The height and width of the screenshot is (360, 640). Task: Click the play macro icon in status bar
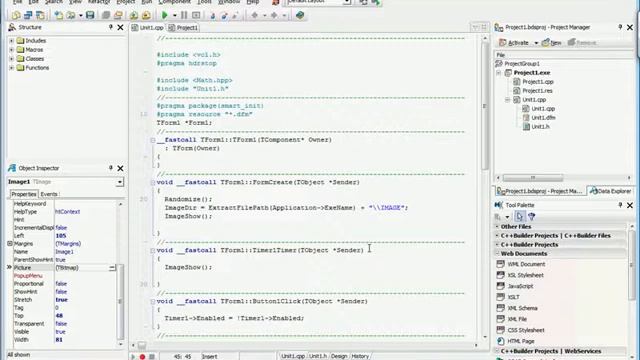pyautogui.click(x=133, y=357)
